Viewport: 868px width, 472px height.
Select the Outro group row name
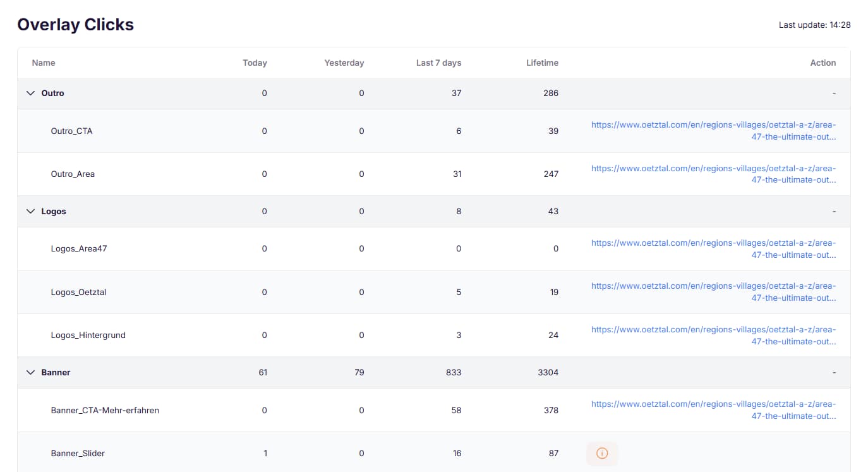click(52, 93)
